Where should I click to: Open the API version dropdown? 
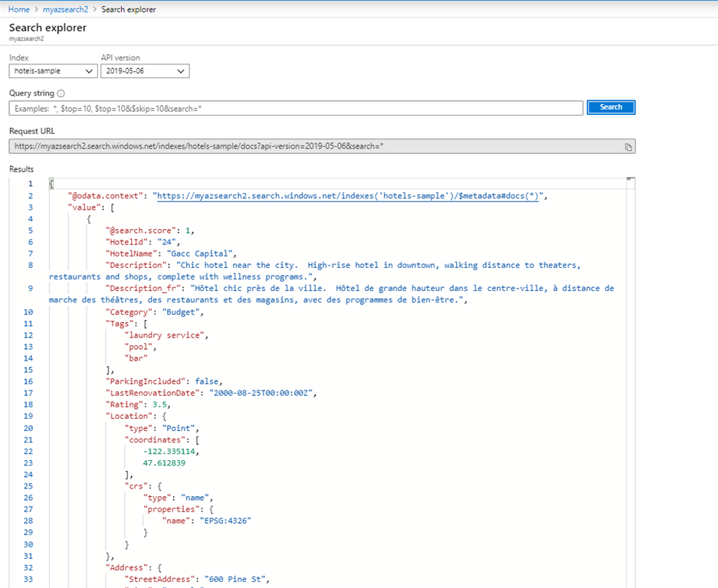pos(144,70)
